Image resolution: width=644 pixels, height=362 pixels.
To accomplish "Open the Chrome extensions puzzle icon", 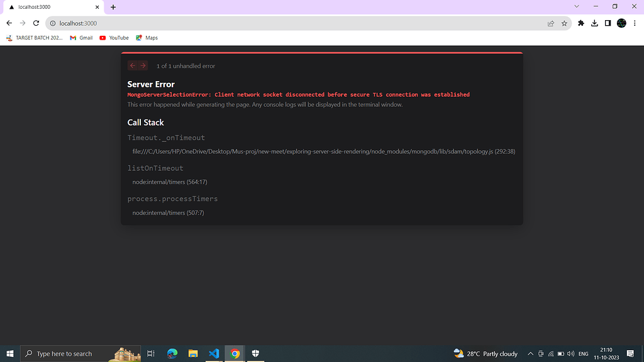I will tap(580, 23).
